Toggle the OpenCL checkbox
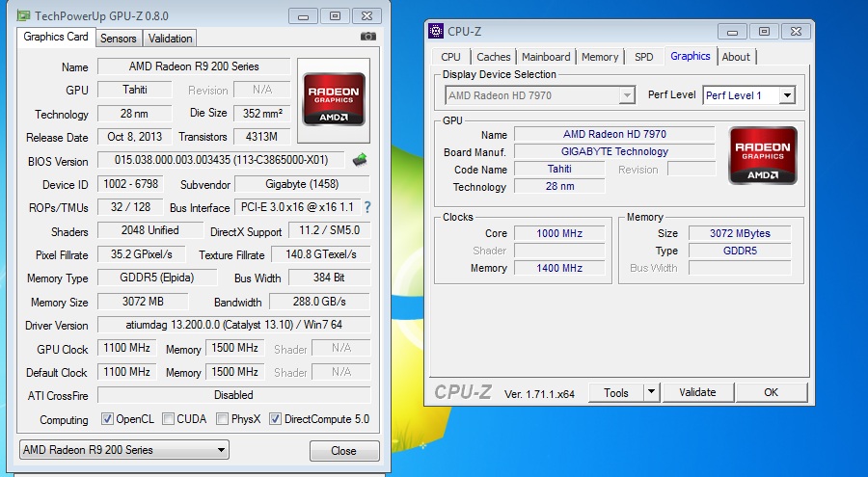Image resolution: width=868 pixels, height=477 pixels. click(x=108, y=419)
